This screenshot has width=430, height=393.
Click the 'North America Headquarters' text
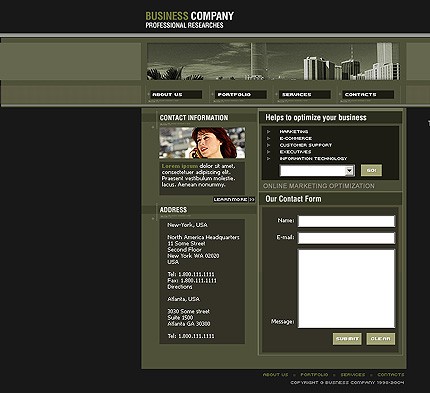click(x=203, y=237)
